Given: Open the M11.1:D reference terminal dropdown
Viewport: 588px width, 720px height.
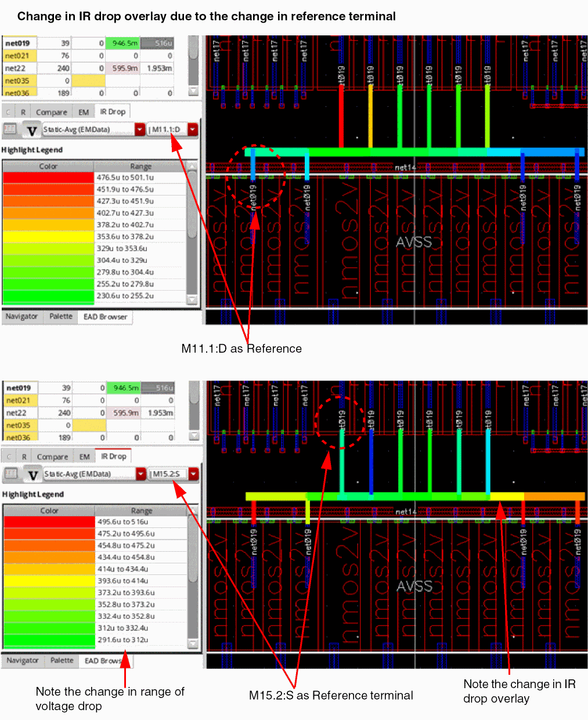Looking at the screenshot, I should pos(193,129).
